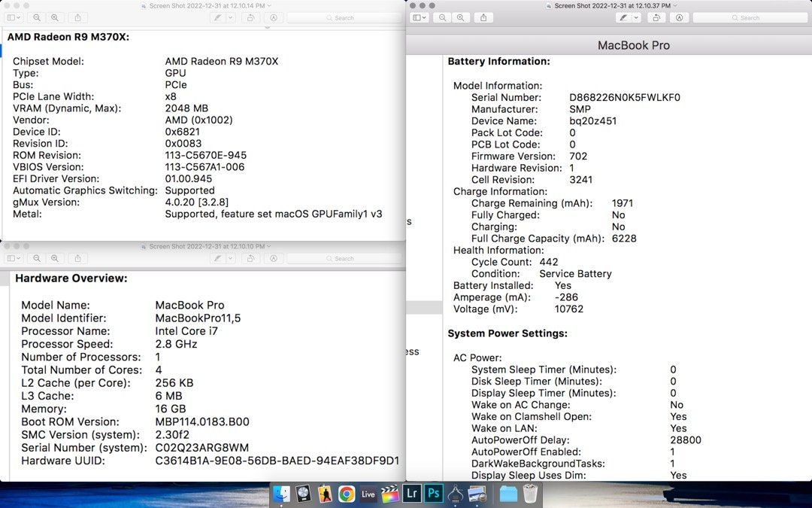Rotate image in the 12.10.10 PM window
Viewport: 812px width, 508px height.
click(250, 258)
